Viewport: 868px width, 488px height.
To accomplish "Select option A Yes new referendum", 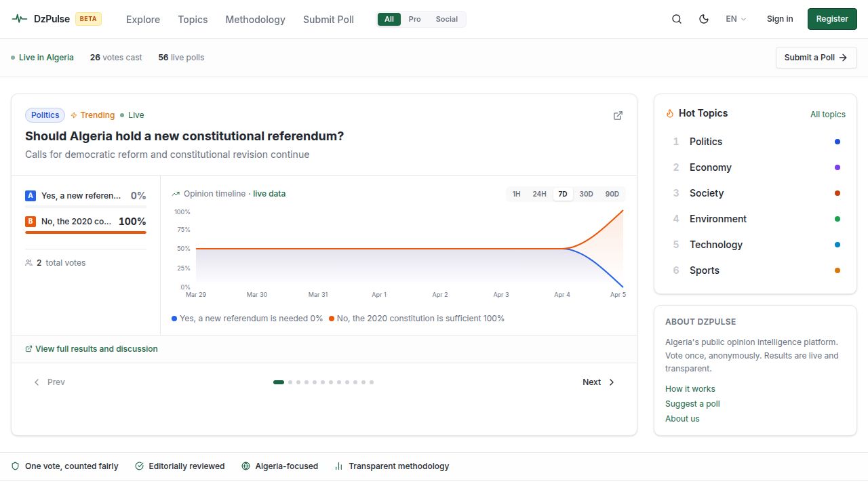I will (x=85, y=196).
